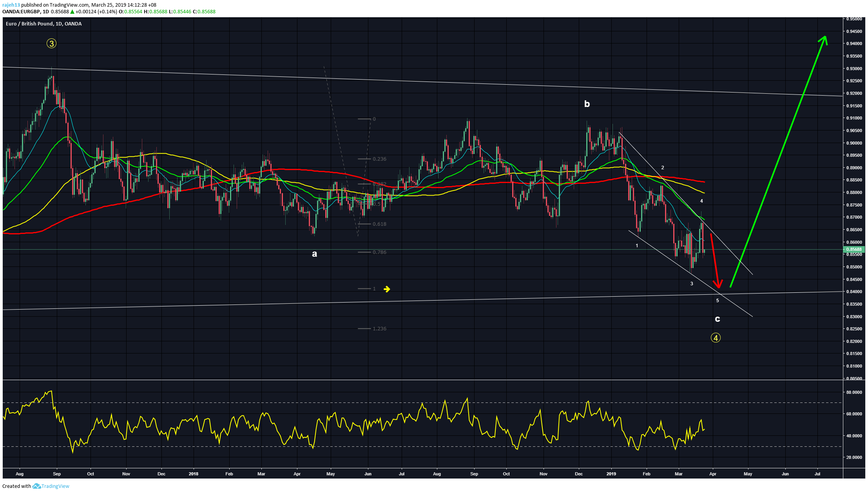
Task: Click the Fibonacci 0 level label
Action: [374, 119]
